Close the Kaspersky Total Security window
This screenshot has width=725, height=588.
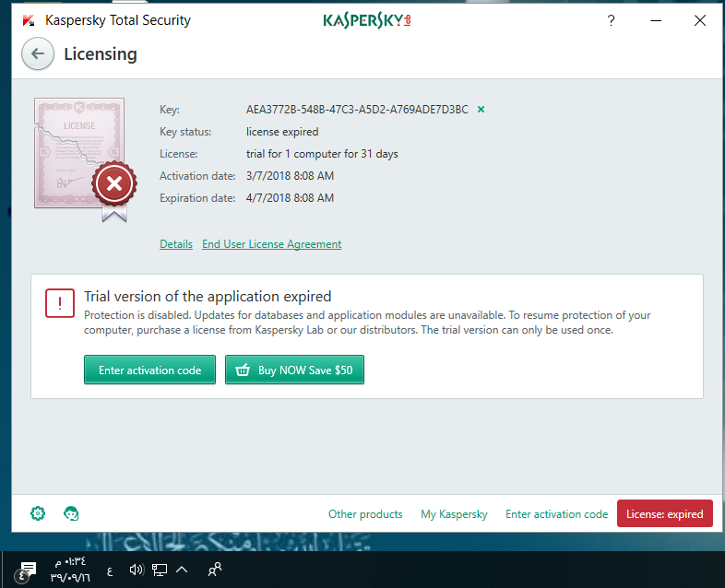(700, 20)
